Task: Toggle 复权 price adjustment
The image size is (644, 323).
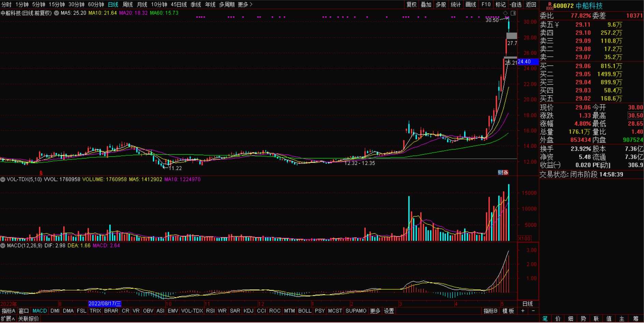Action: (411, 4)
